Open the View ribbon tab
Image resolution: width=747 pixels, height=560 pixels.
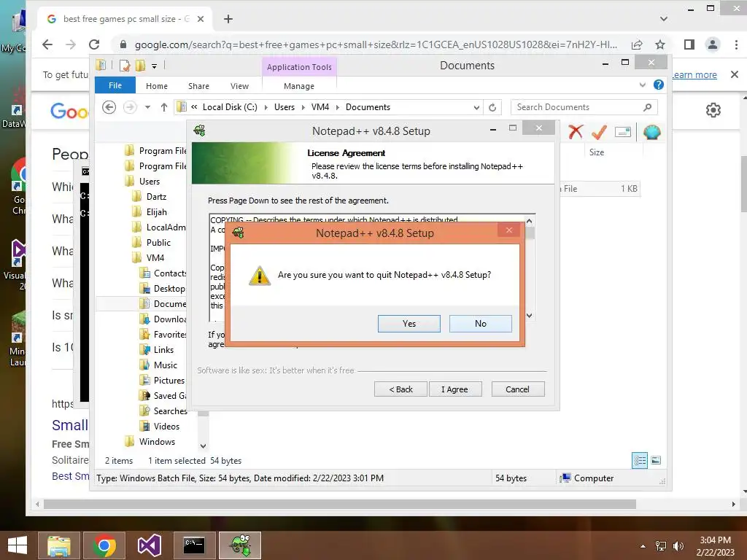[239, 86]
